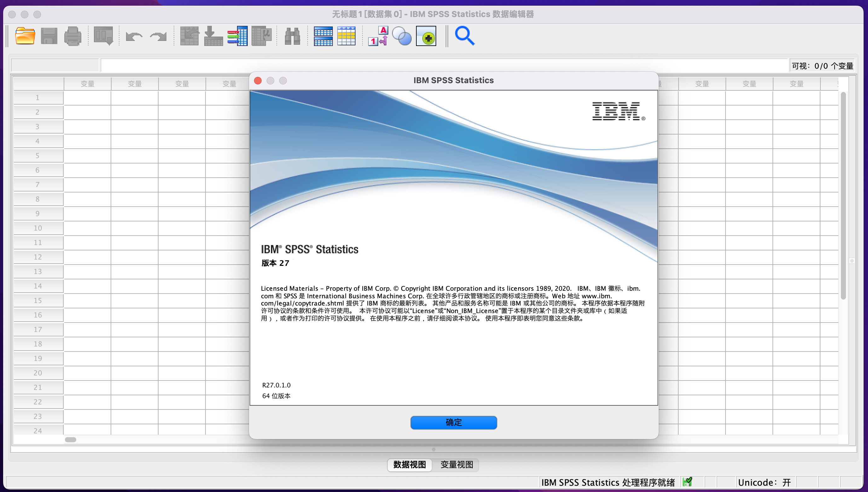Click the Save floppy disk icon

coord(49,36)
